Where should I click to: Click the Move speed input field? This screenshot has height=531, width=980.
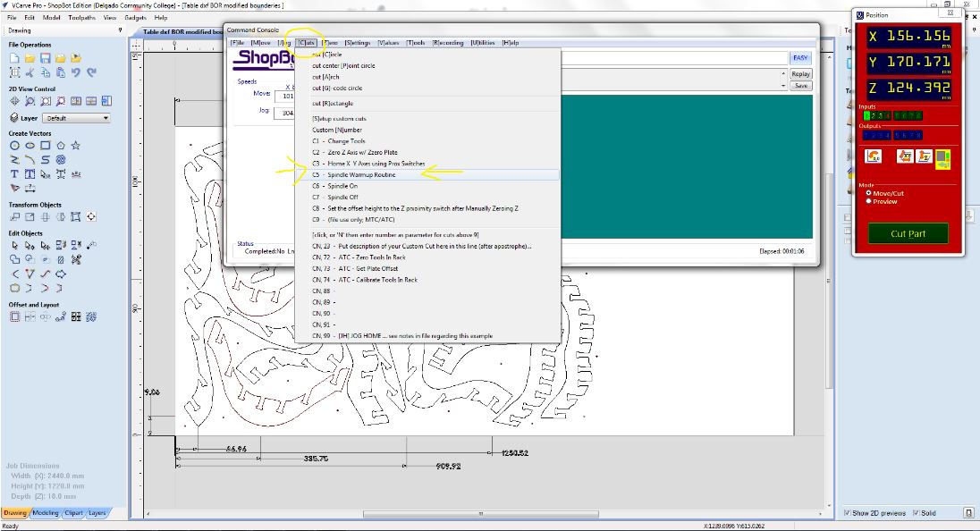(x=284, y=97)
